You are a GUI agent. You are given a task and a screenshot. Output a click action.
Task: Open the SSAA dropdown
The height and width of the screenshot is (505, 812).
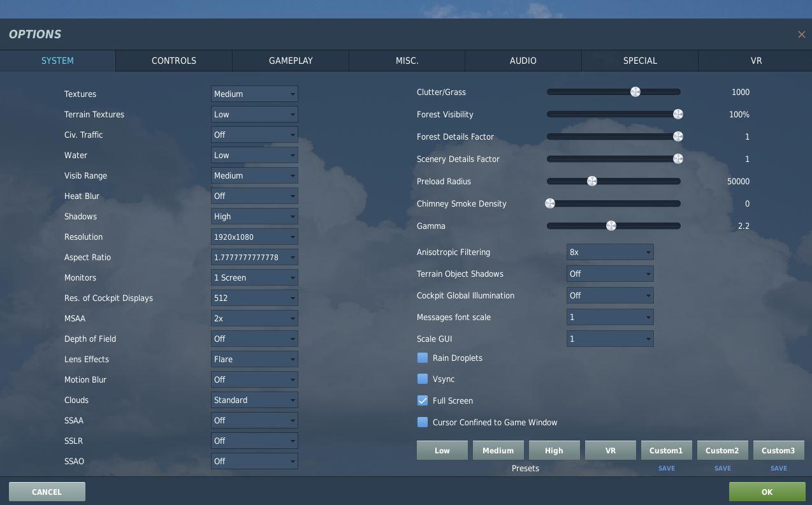point(254,420)
